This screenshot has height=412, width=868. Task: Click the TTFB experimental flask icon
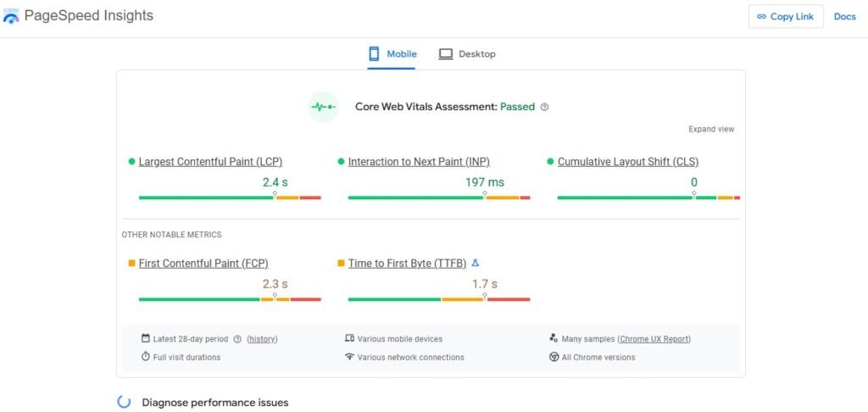(x=476, y=263)
